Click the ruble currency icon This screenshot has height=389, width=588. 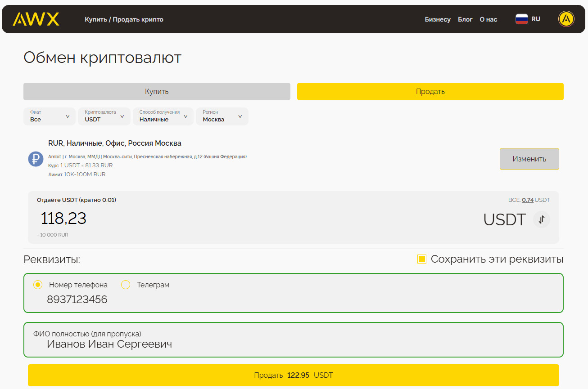(36, 159)
